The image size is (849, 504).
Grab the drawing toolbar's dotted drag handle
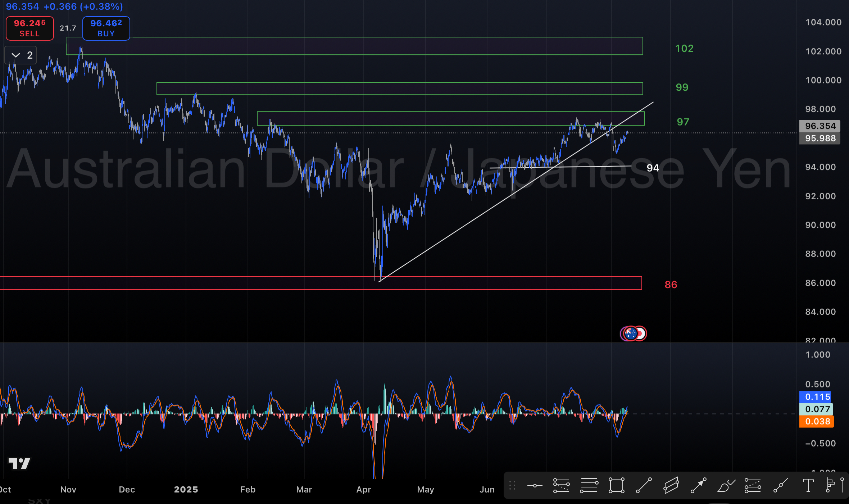(x=513, y=486)
